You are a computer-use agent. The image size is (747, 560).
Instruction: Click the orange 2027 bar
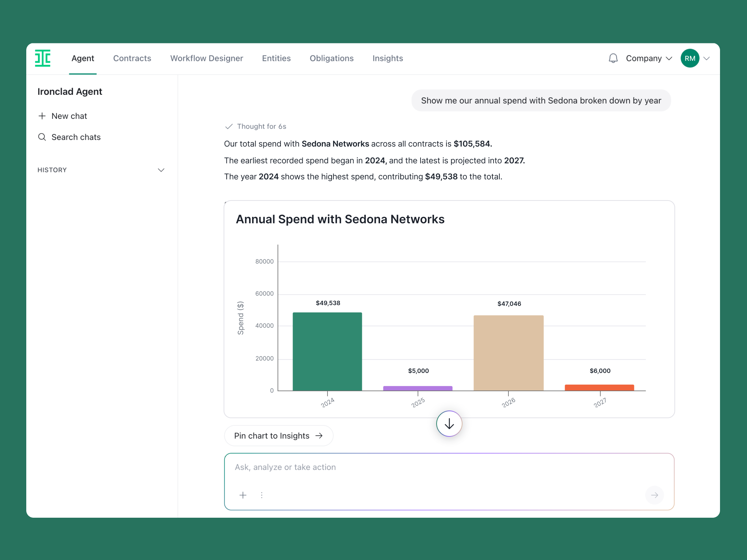tap(599, 388)
